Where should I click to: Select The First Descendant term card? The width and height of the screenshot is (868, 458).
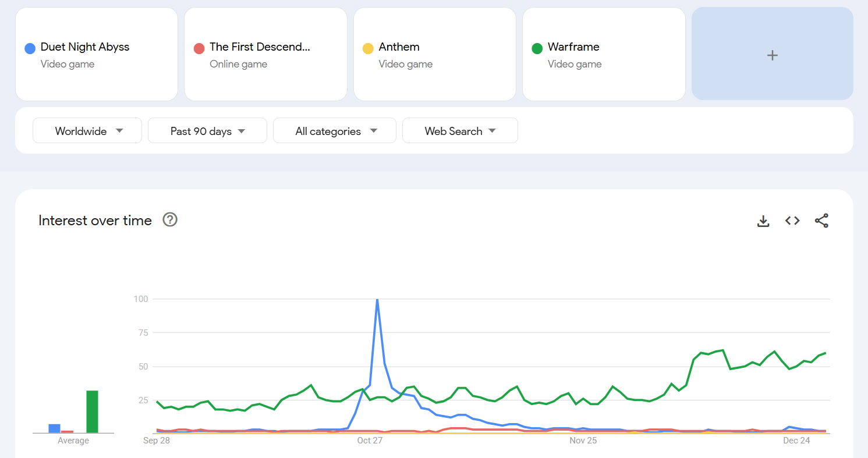(265, 54)
